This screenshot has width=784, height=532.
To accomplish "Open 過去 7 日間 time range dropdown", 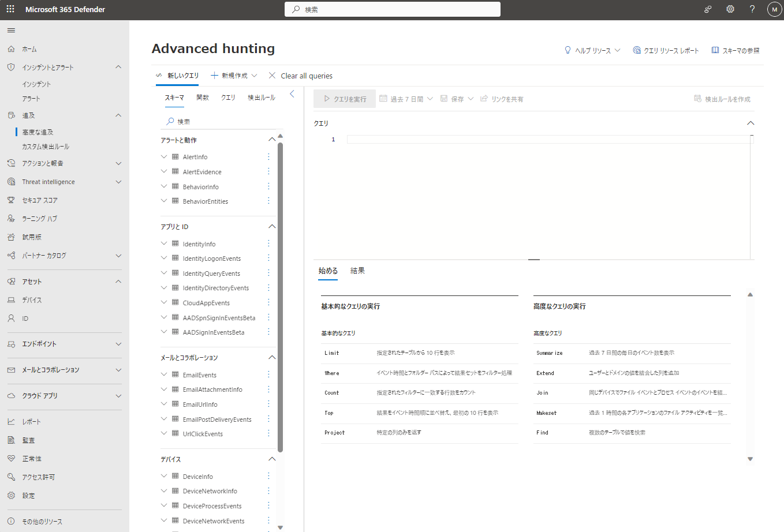I will point(406,99).
